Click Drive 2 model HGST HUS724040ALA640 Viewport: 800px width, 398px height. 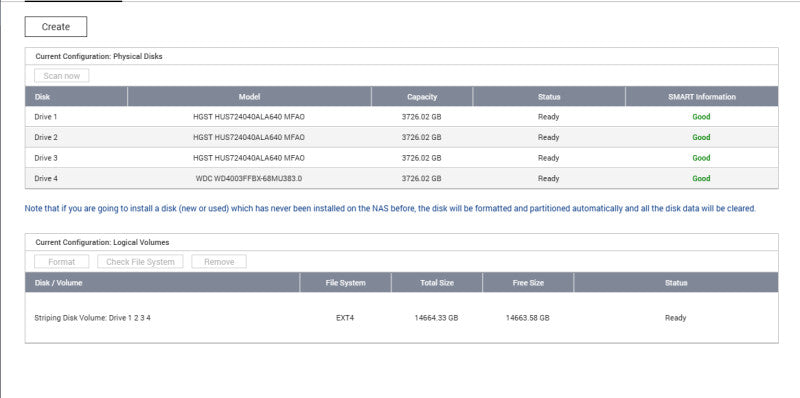[249, 137]
